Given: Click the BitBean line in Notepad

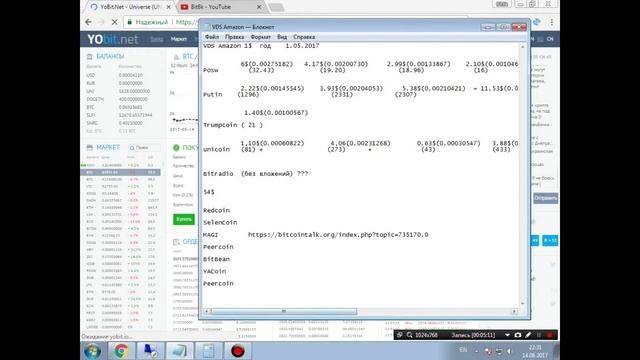Looking at the screenshot, I should point(216,259).
